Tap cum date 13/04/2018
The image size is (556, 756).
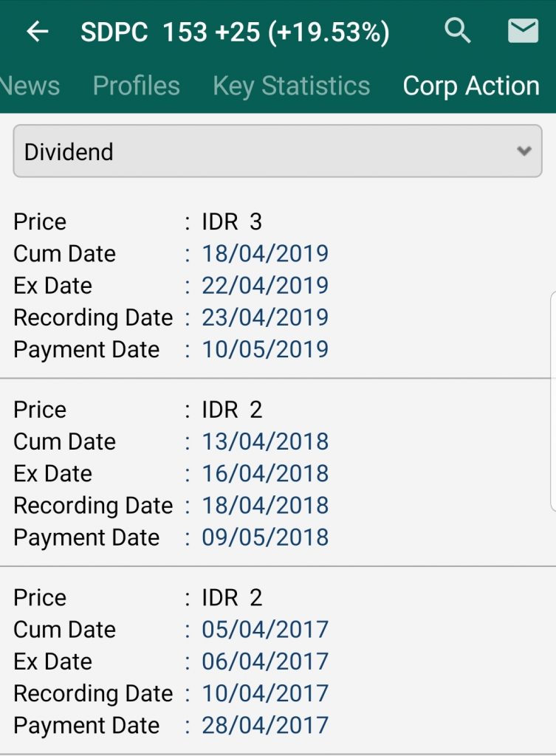click(x=265, y=441)
